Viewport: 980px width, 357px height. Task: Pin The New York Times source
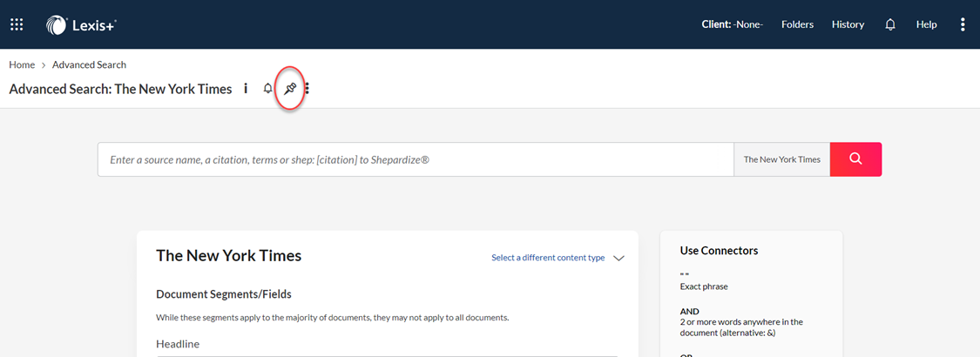(x=289, y=89)
